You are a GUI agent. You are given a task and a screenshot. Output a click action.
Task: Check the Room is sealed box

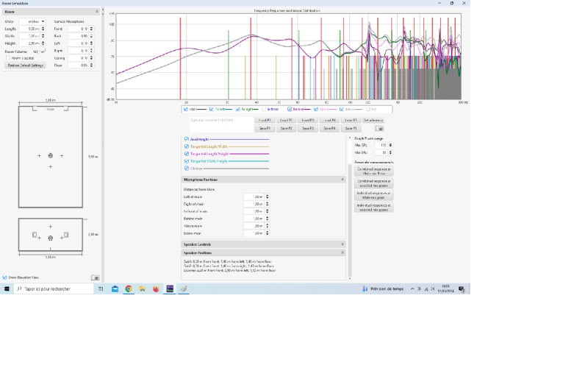click(x=7, y=58)
